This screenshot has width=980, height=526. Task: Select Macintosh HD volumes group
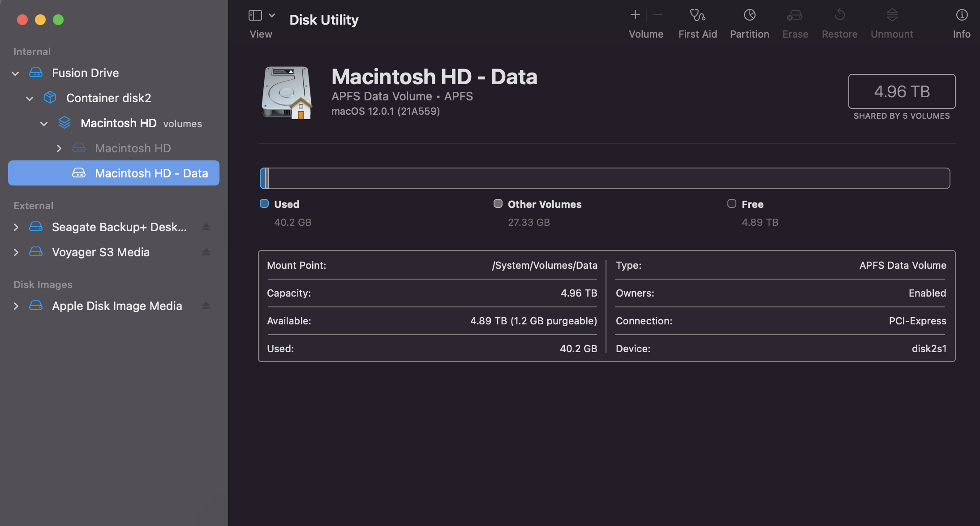pyautogui.click(x=118, y=123)
